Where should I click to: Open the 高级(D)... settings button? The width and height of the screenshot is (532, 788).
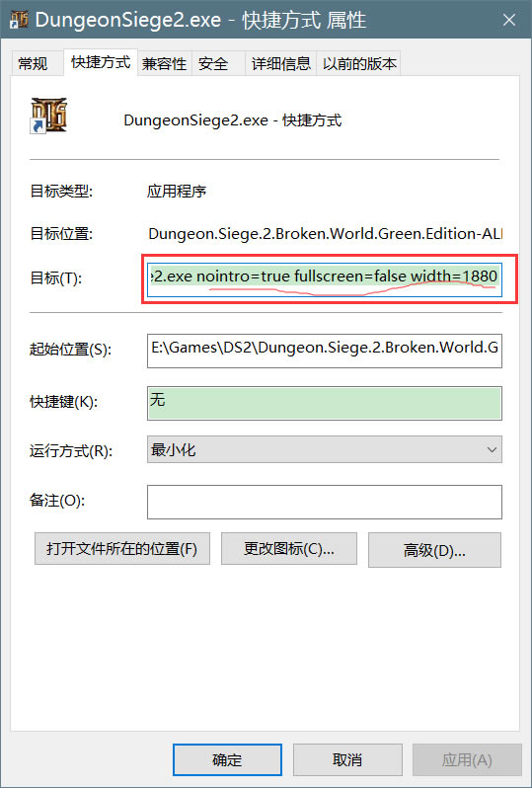pyautogui.click(x=434, y=550)
